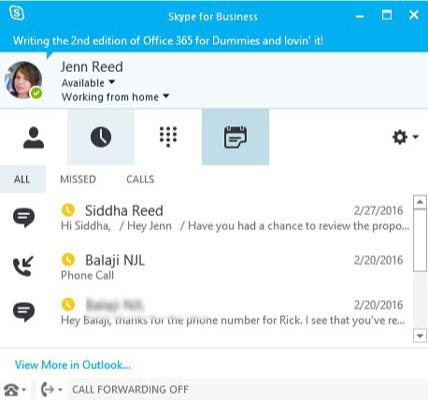
Task: Expand the Available status dropdown
Action: (x=112, y=82)
